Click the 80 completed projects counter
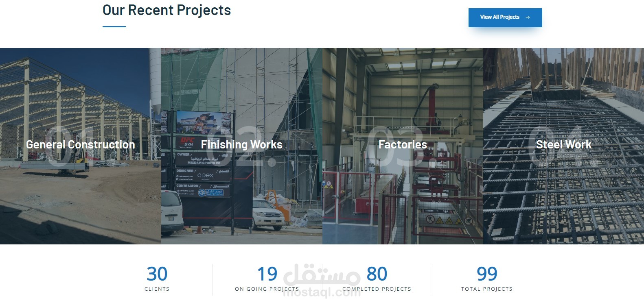Image resolution: width=644 pixels, height=305 pixels. pos(377,274)
